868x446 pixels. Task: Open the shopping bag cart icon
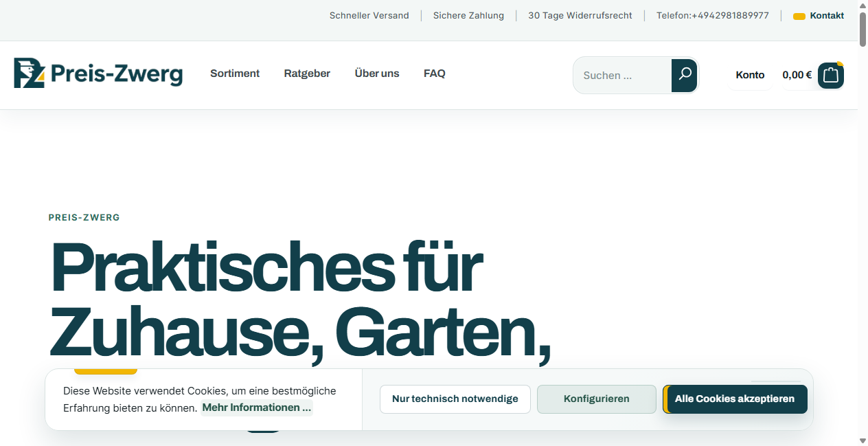[831, 76]
